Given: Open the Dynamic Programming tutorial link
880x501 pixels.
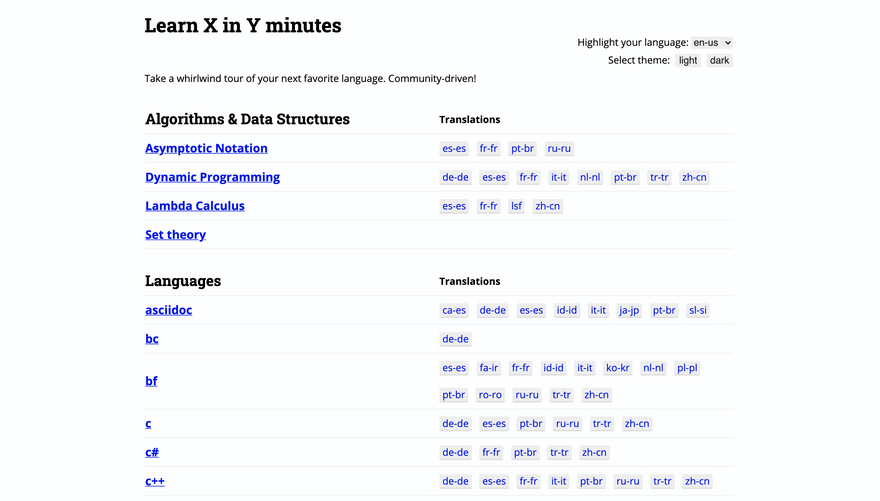Looking at the screenshot, I should [x=212, y=177].
